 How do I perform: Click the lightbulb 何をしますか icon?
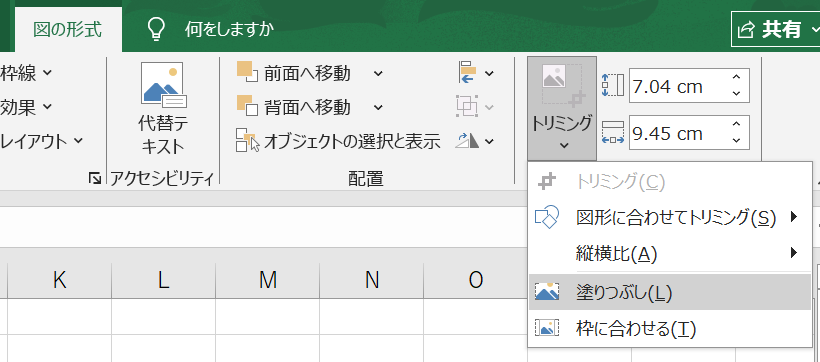[x=156, y=29]
